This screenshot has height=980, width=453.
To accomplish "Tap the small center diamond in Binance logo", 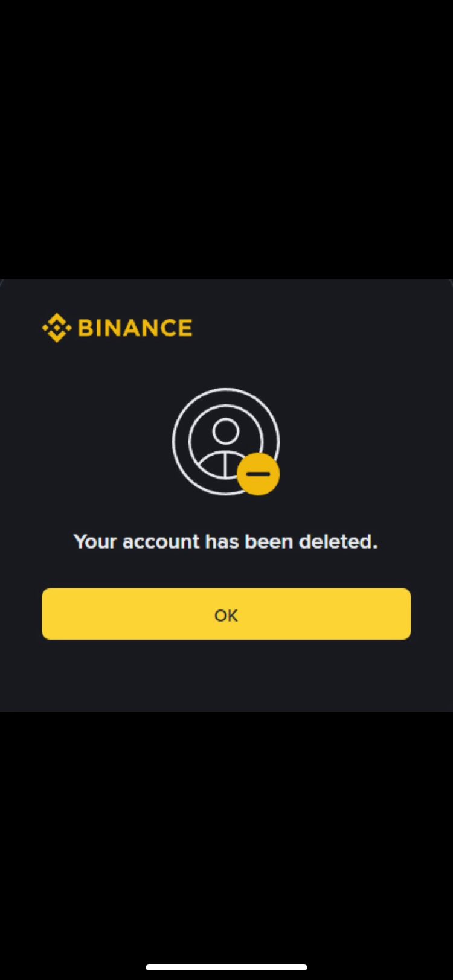I will tap(57, 328).
